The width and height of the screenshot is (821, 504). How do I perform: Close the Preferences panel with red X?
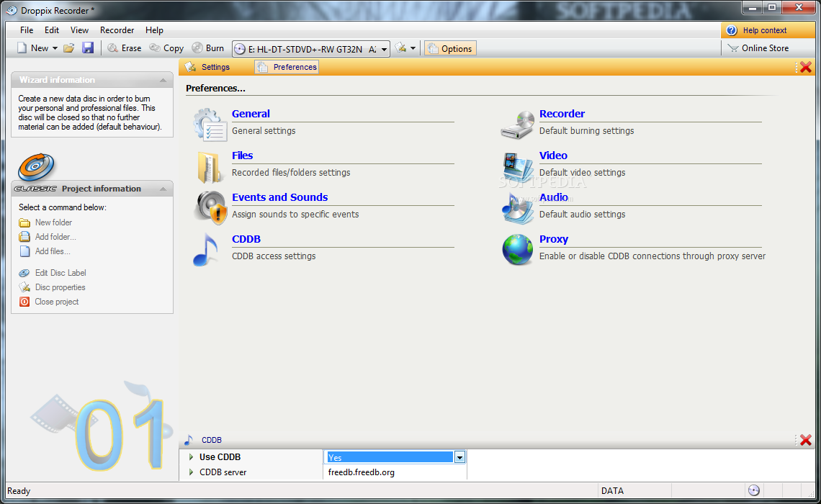[806, 67]
